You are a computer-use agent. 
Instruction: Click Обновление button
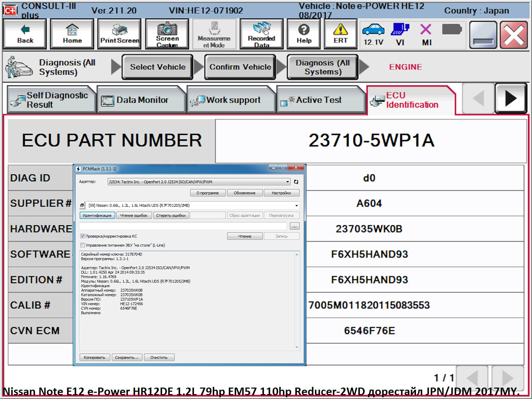245,193
